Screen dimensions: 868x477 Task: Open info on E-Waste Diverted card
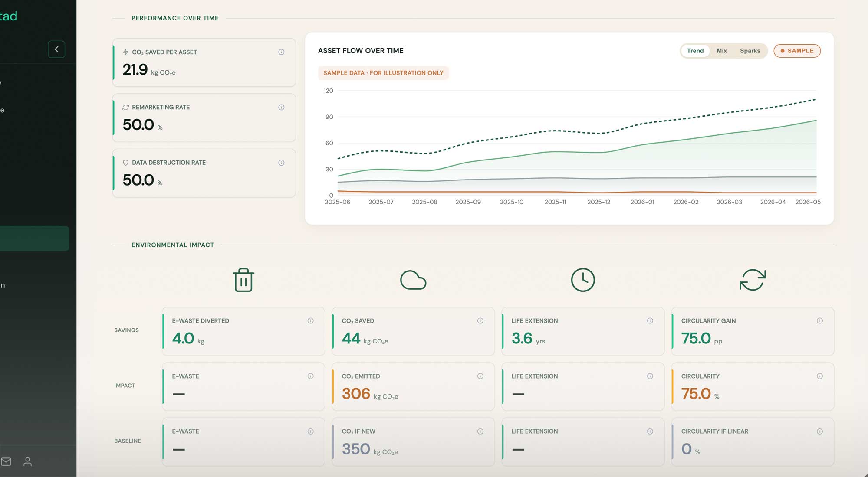[x=311, y=321]
